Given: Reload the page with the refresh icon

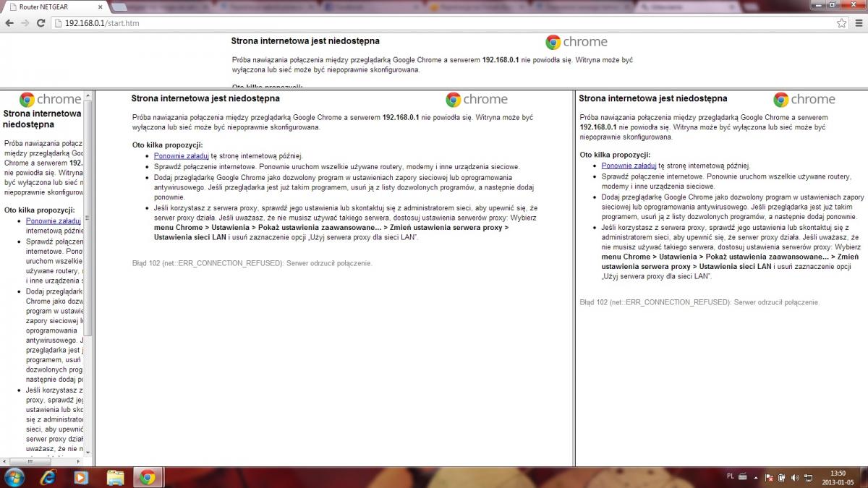Looking at the screenshot, I should tap(41, 23).
